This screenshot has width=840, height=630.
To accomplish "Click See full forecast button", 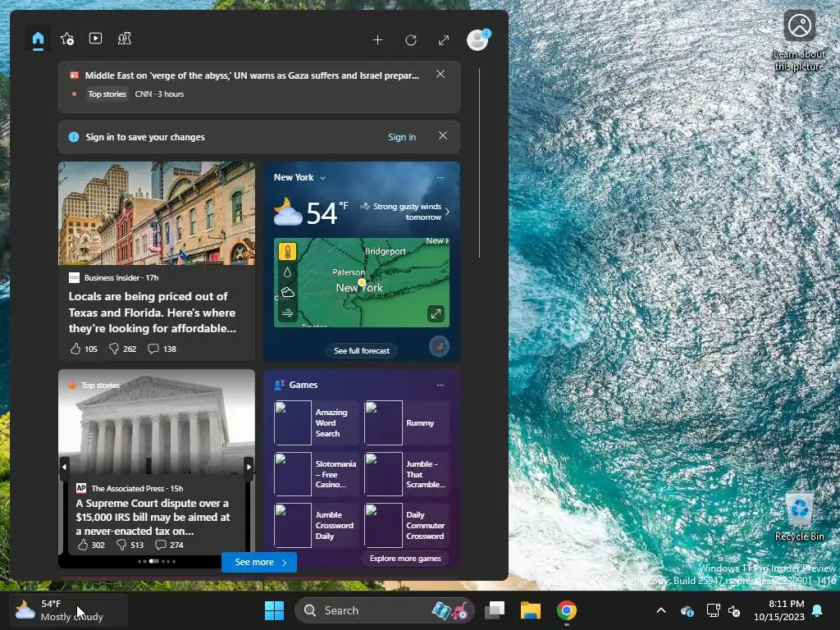I will click(x=362, y=351).
